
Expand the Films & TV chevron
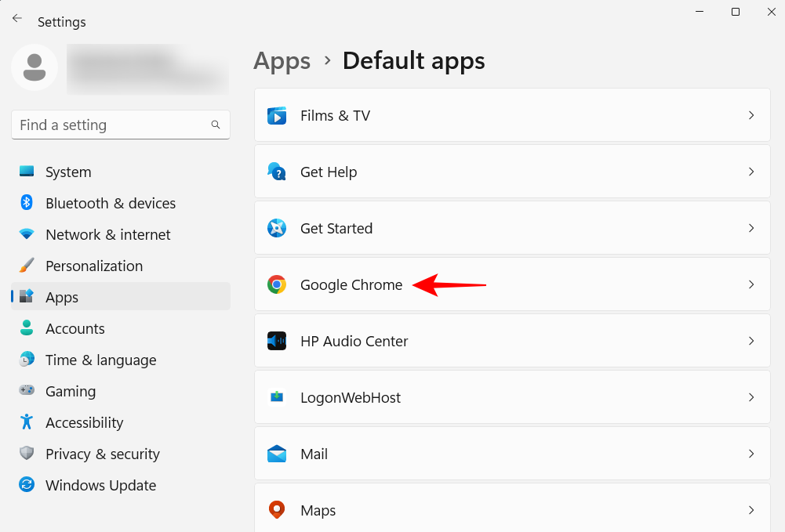click(751, 115)
